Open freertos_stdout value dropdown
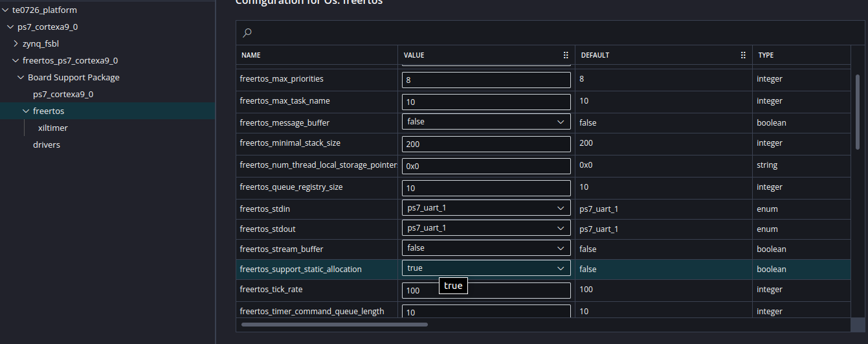The width and height of the screenshot is (868, 344). click(486, 228)
